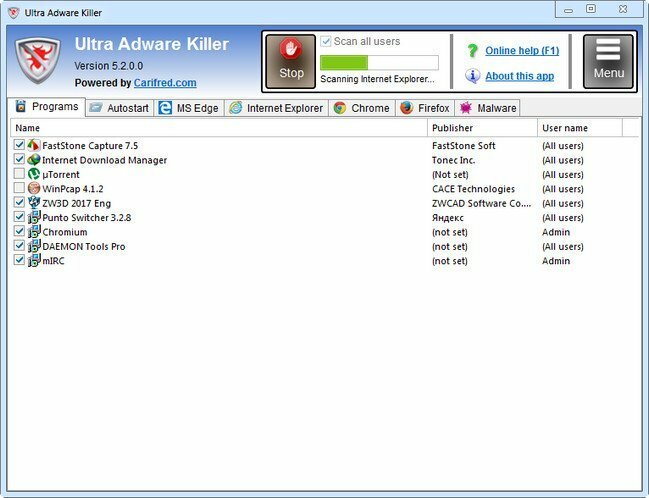Click the ZW3D 2017 Eng icon
Viewport: 649px width, 498px height.
[33, 203]
